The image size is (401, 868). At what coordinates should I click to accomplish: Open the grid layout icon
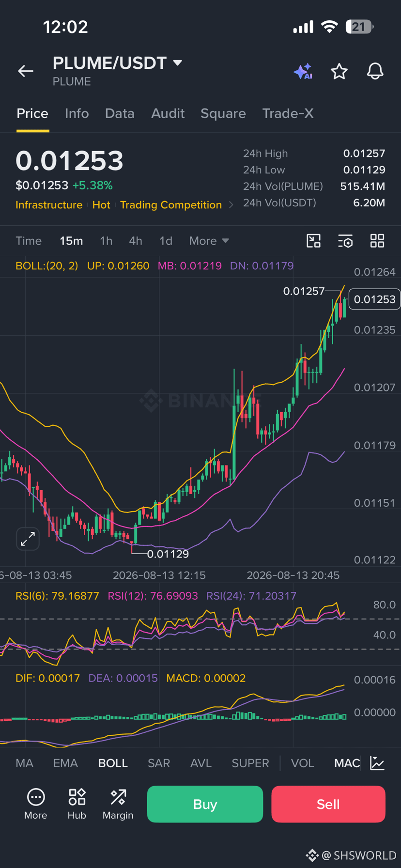377,241
